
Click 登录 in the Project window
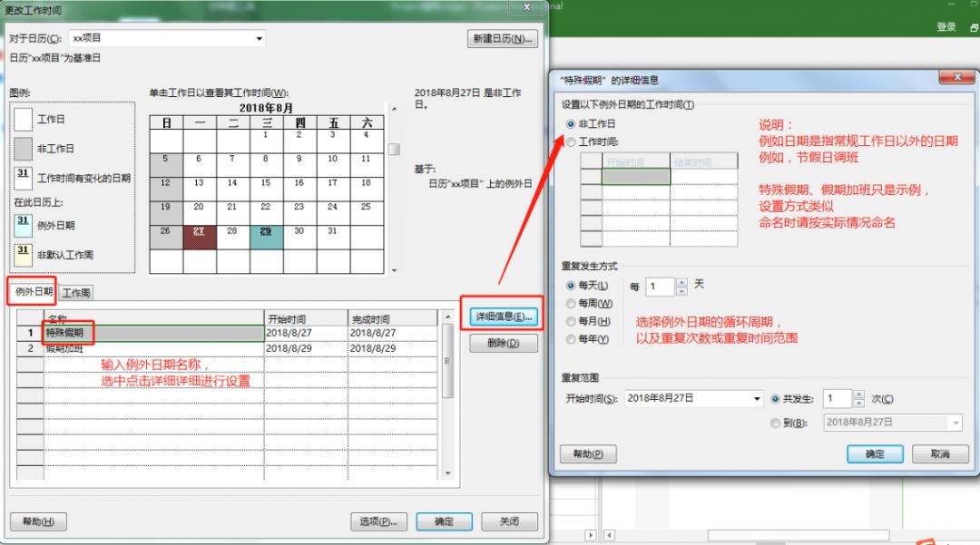pos(946,27)
